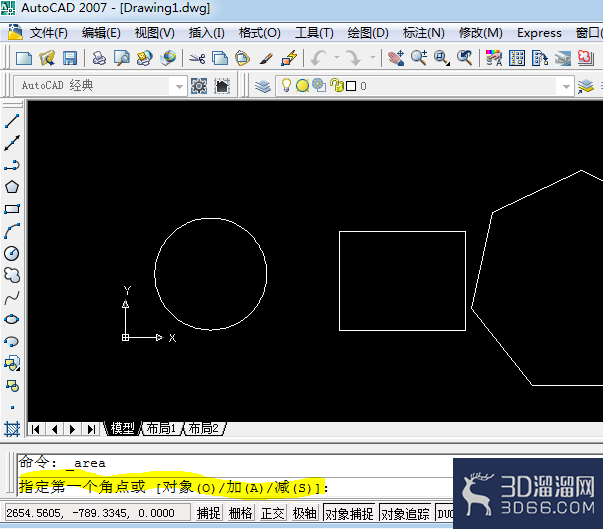Select the Ellipse Arc tool
The image size is (603, 529).
pyautogui.click(x=12, y=341)
